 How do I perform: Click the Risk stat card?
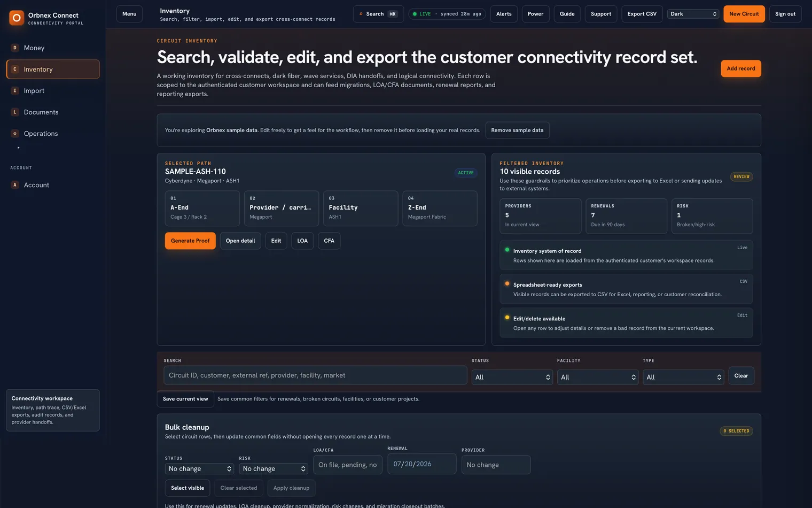[x=712, y=216]
